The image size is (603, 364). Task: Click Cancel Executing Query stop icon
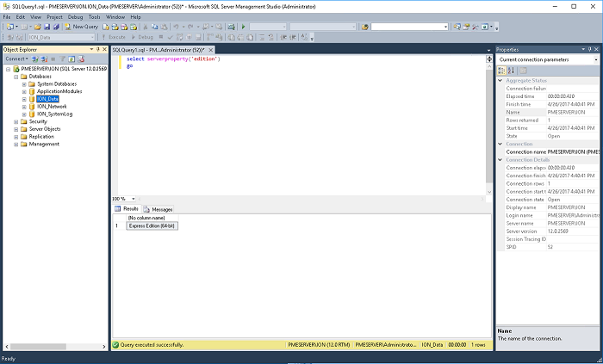pyautogui.click(x=161, y=37)
